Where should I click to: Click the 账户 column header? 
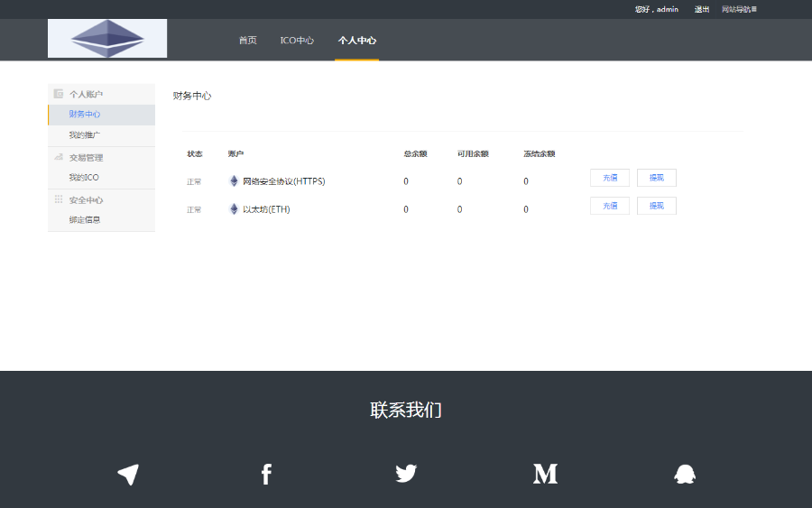pyautogui.click(x=235, y=153)
